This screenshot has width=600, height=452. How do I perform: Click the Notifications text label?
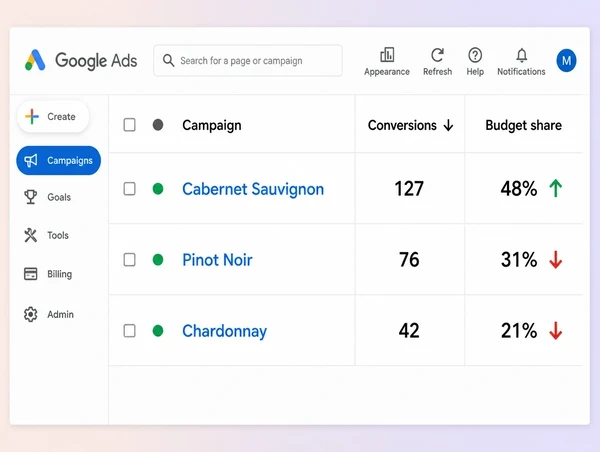click(521, 72)
